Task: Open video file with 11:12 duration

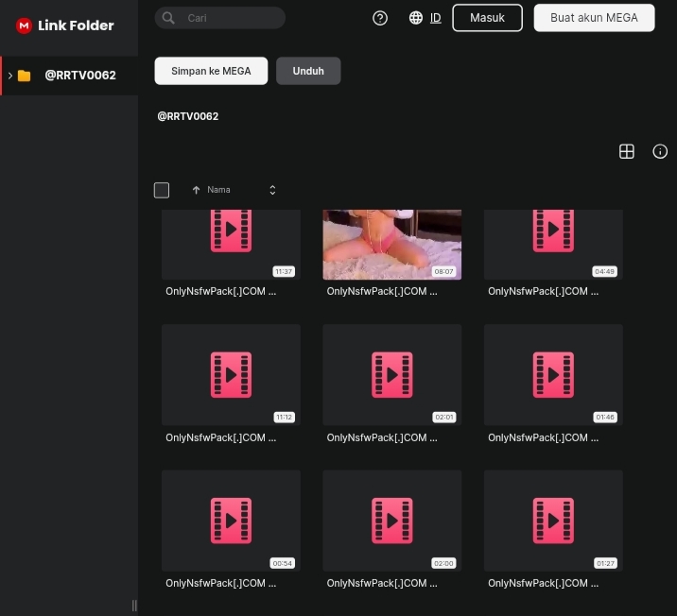Action: click(x=231, y=375)
